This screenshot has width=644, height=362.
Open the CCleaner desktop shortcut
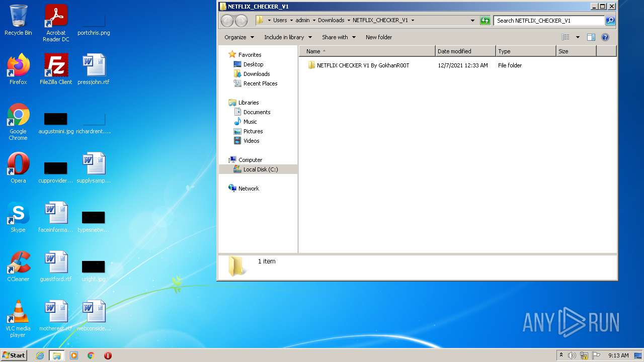[x=18, y=266]
